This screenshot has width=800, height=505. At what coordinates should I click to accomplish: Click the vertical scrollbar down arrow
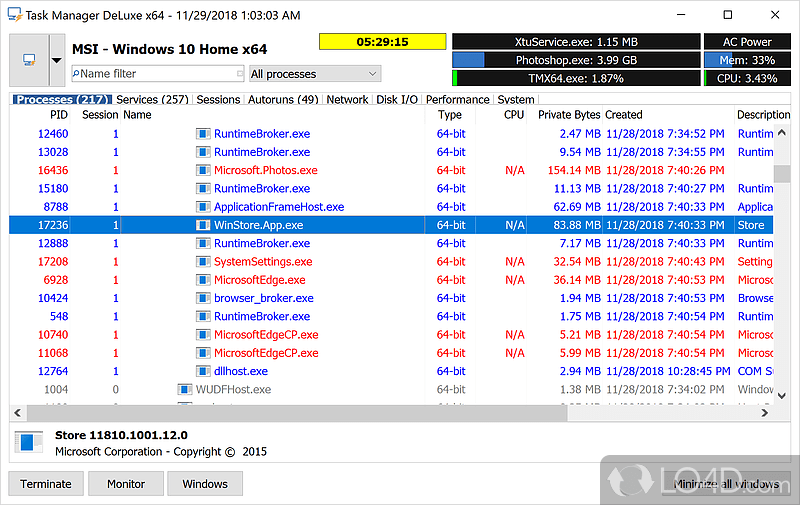782,395
